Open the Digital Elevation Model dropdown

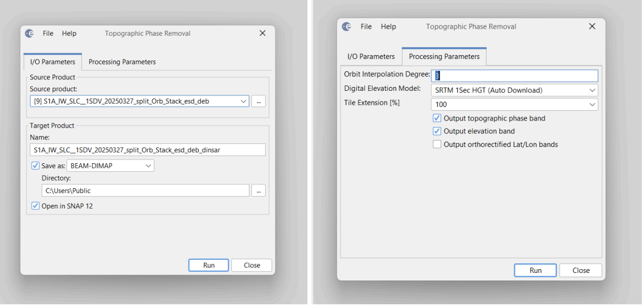[x=592, y=90]
